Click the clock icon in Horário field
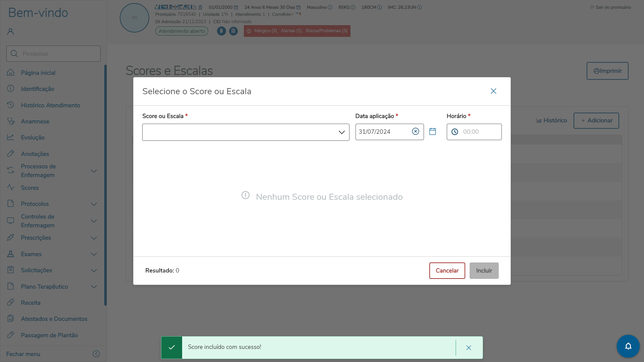 click(x=455, y=132)
